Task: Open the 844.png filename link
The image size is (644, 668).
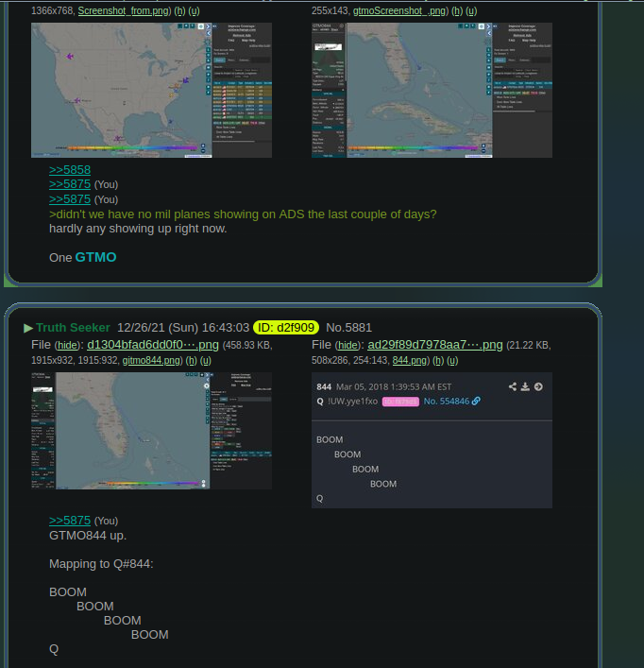Action: tap(409, 360)
